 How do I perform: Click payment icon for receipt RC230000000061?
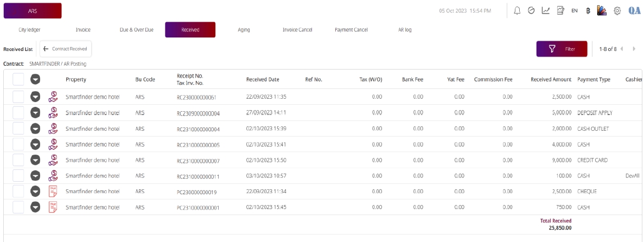coord(53,97)
